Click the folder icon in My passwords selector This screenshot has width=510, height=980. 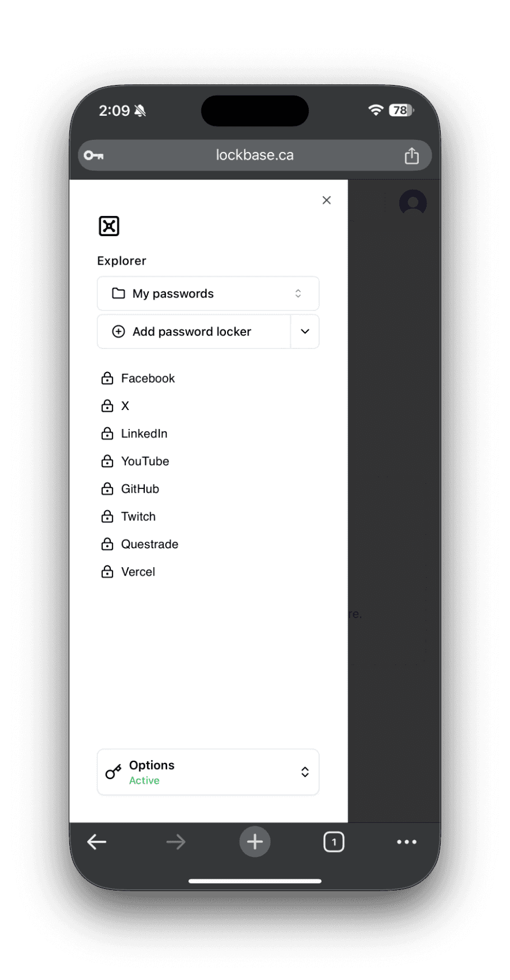click(x=119, y=293)
